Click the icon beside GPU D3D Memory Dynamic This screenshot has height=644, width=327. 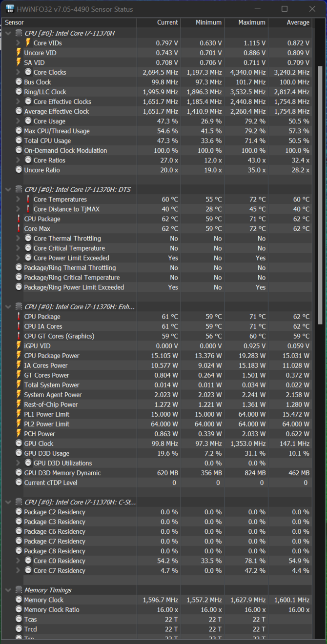pos(19,473)
